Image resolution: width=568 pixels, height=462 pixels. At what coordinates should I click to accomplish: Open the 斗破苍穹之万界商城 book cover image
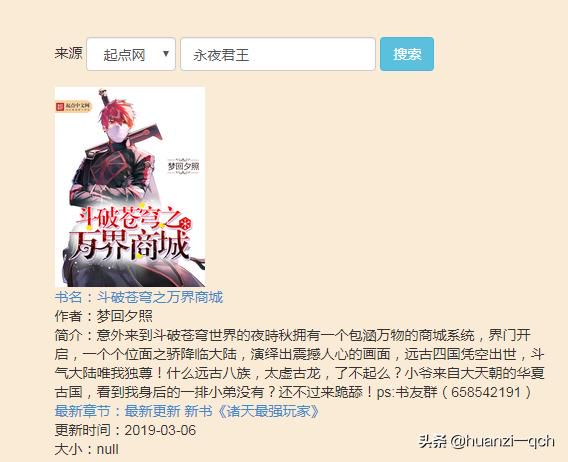coord(130,187)
